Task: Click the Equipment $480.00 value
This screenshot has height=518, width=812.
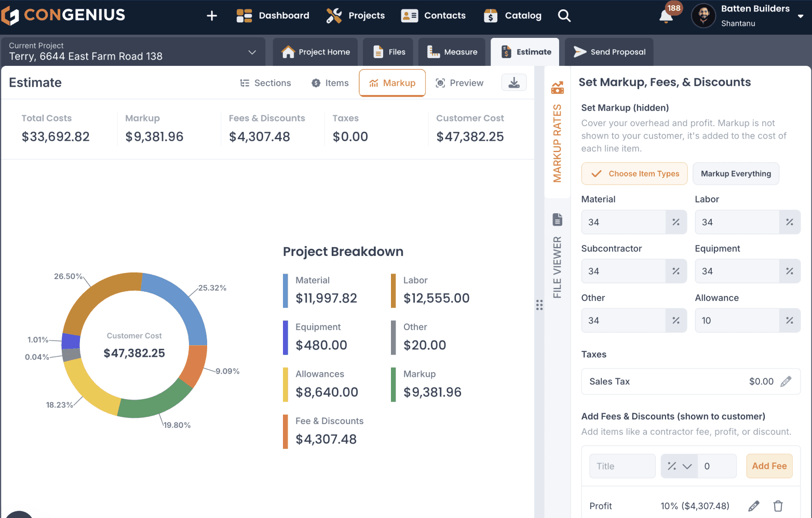Action: pos(321,345)
